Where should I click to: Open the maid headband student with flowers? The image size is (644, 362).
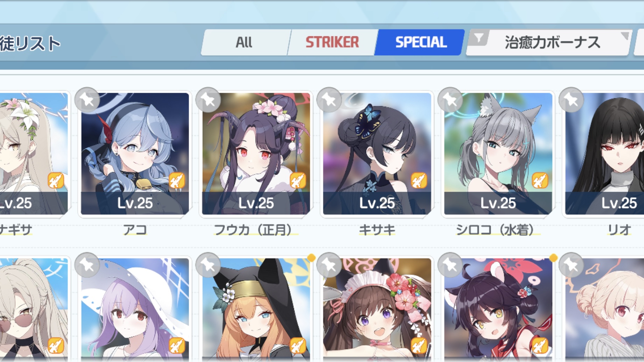click(377, 310)
